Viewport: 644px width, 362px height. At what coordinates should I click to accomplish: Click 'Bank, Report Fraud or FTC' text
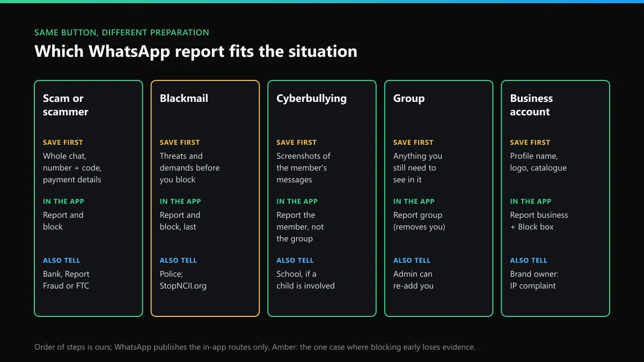click(66, 280)
